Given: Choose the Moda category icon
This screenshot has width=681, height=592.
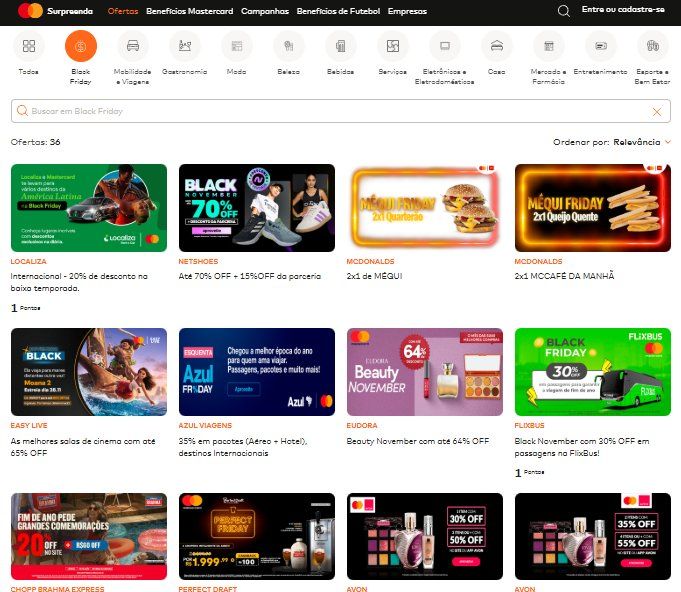Looking at the screenshot, I should [x=237, y=46].
